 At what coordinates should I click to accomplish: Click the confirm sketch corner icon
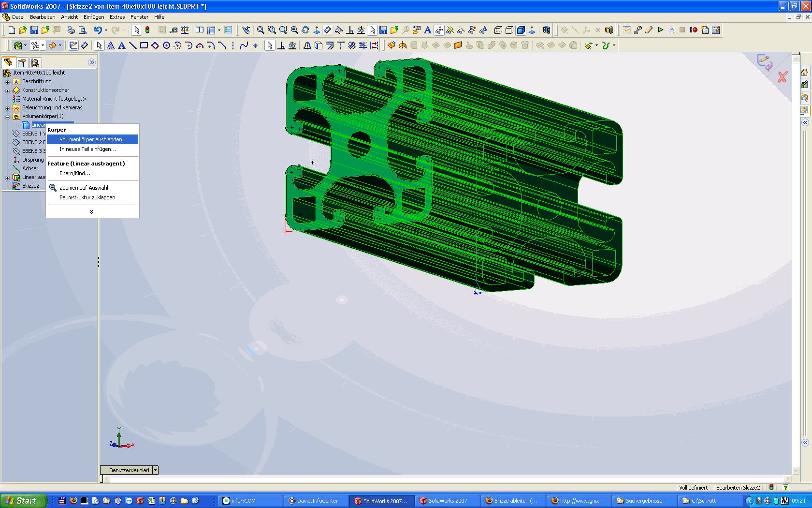[x=765, y=62]
